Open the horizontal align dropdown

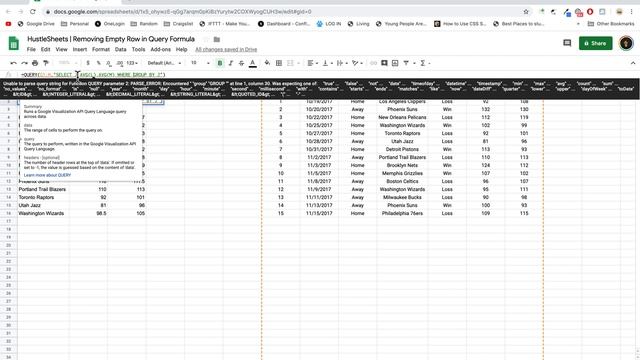coord(313,63)
